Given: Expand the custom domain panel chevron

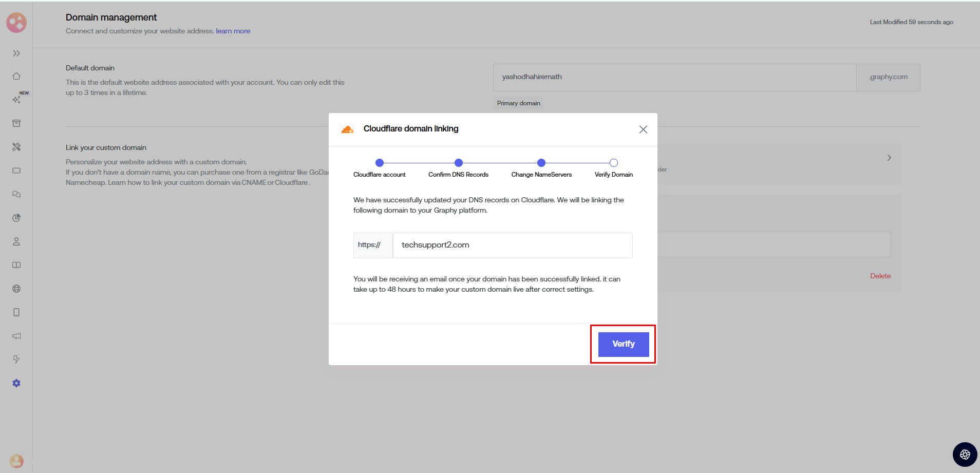Looking at the screenshot, I should (x=889, y=158).
